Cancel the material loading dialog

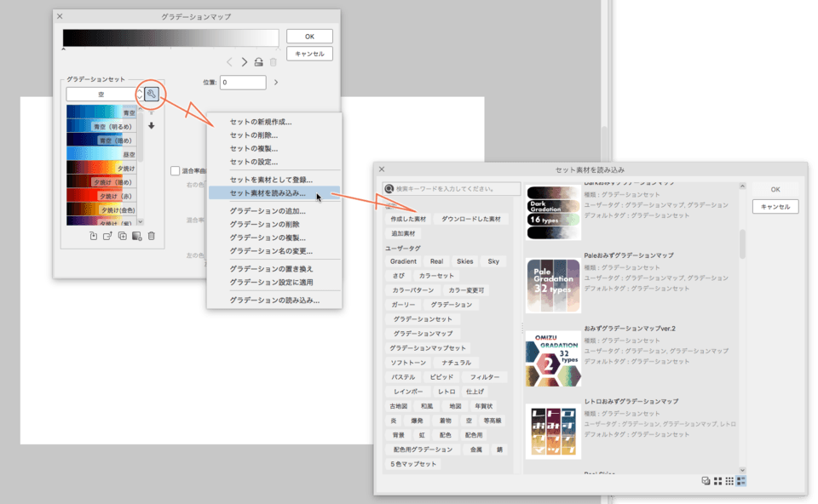coord(775,206)
